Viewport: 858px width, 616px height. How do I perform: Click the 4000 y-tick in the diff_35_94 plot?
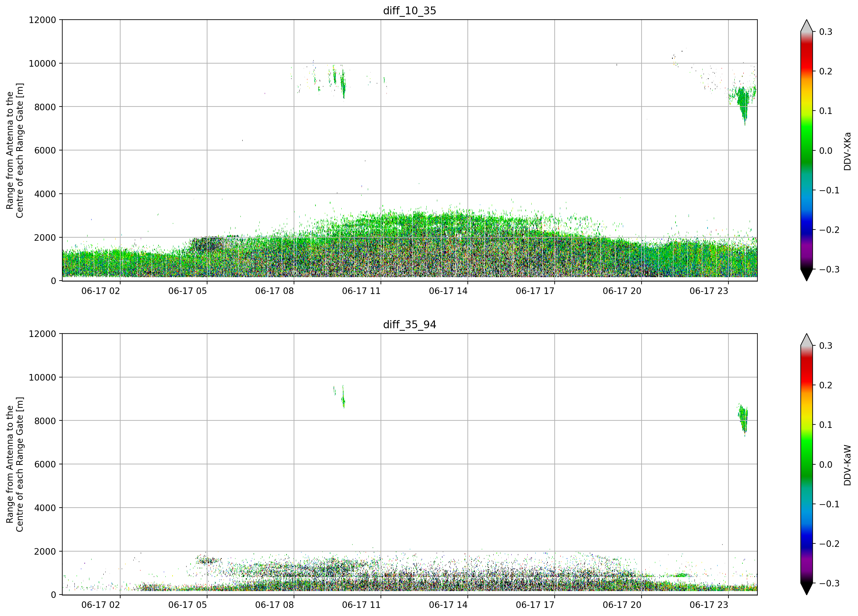(45, 508)
